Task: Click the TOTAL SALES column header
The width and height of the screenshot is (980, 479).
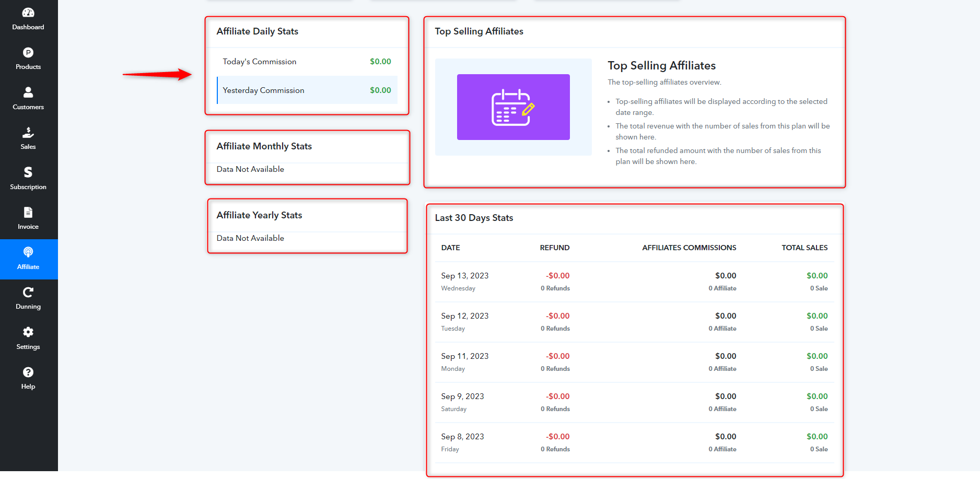Action: [804, 248]
